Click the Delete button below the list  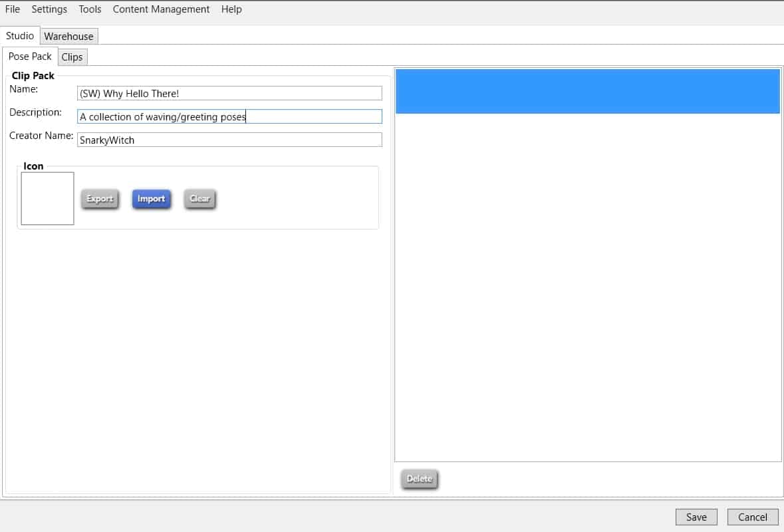point(419,479)
